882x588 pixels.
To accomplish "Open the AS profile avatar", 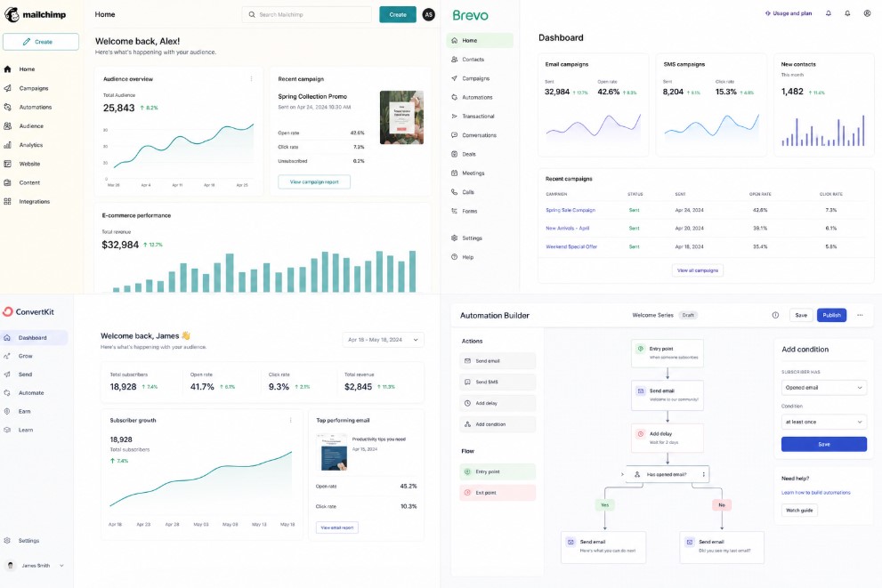I will [429, 14].
